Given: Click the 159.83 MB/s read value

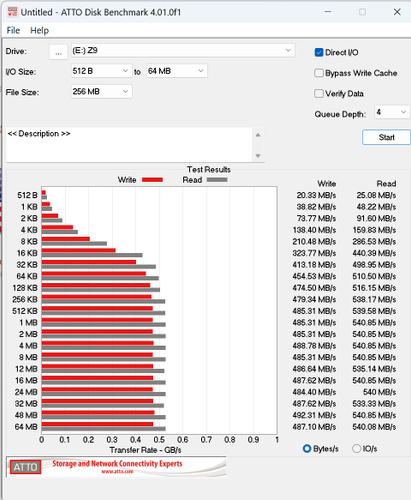Looking at the screenshot, I should coord(374,230).
